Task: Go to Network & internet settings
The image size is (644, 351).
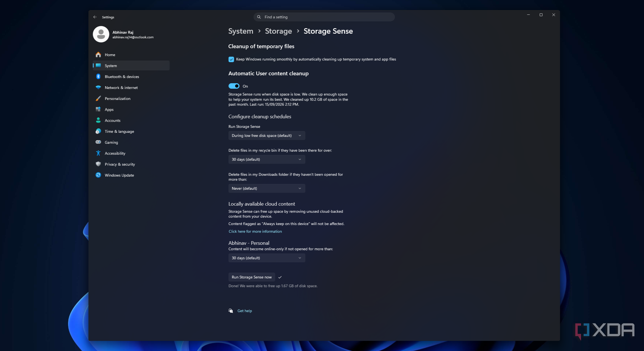Action: pos(131,87)
